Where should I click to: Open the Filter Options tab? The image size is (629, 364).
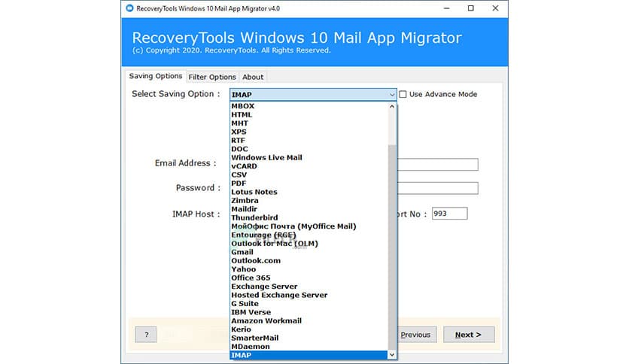[212, 77]
